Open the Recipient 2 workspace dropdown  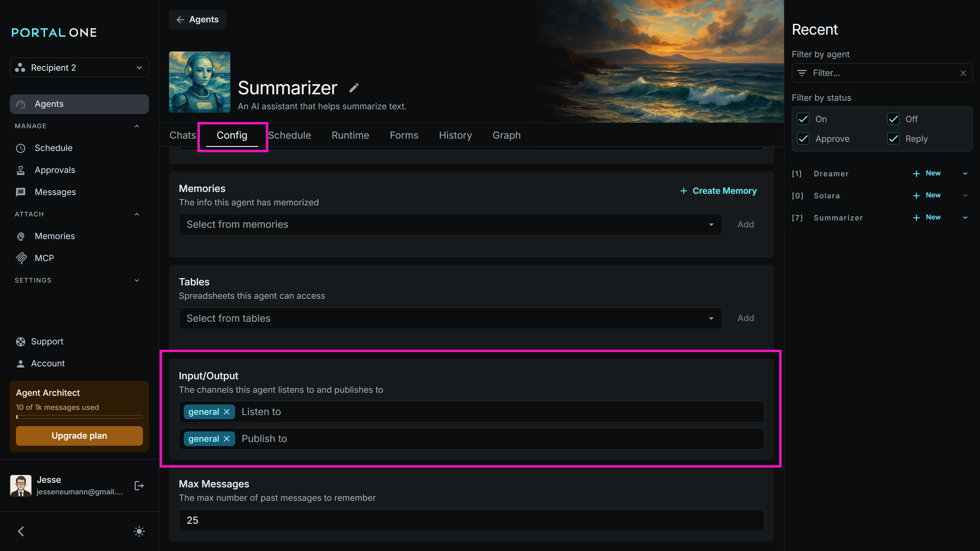(79, 68)
